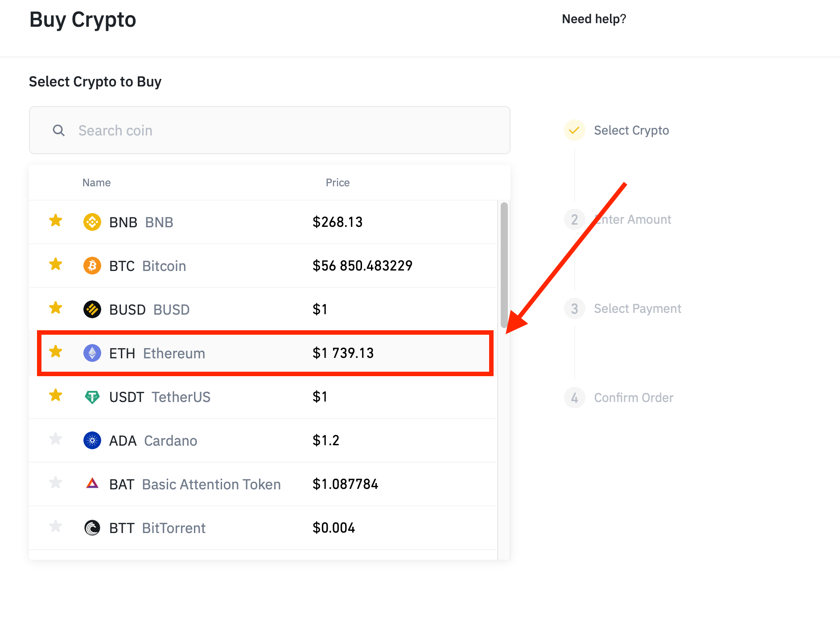Click the BUSD price of $1
Image resolution: width=840 pixels, height=640 pixels.
click(x=320, y=309)
